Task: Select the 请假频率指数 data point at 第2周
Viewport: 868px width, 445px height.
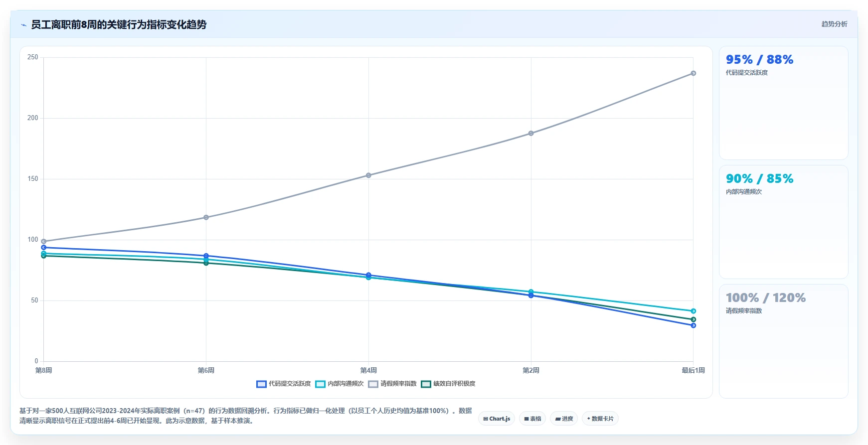Action: (531, 134)
